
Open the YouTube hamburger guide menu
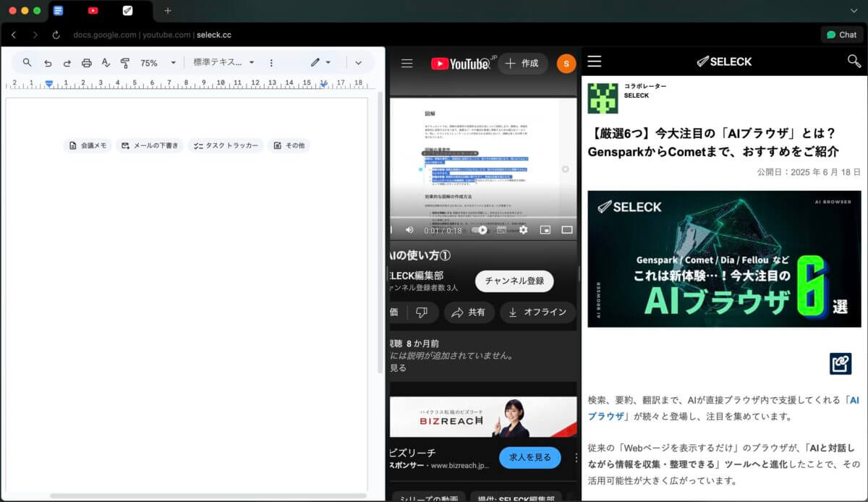[407, 63]
